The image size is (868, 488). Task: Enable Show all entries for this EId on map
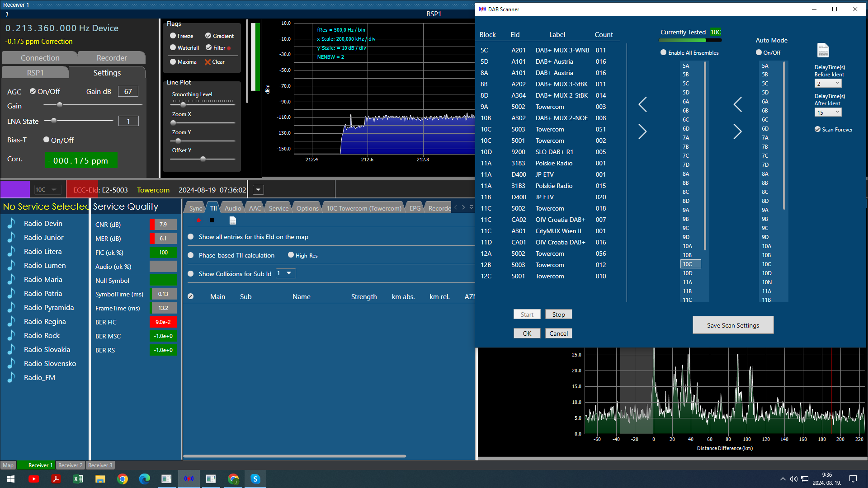point(191,237)
